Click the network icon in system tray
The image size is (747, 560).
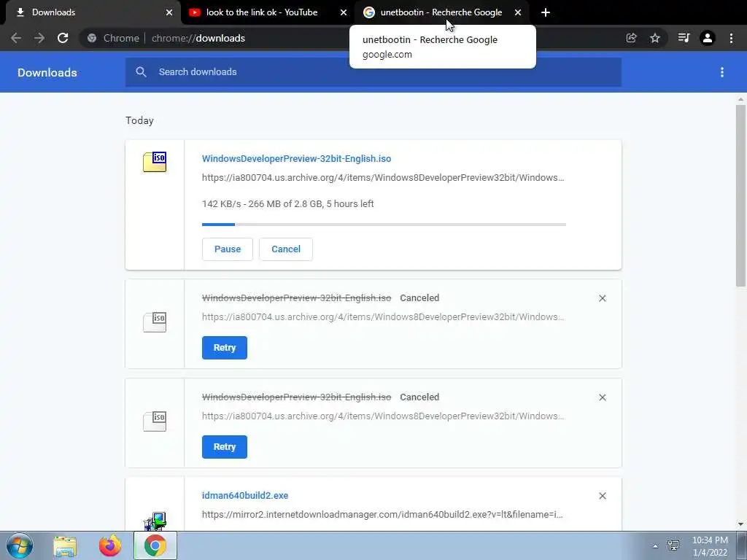coord(673,545)
